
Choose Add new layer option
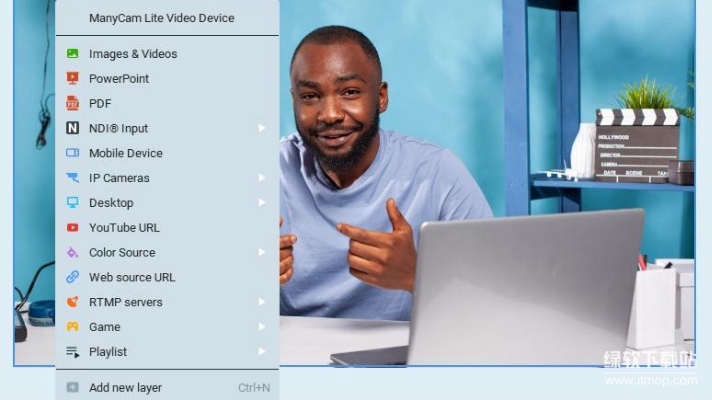(125, 388)
